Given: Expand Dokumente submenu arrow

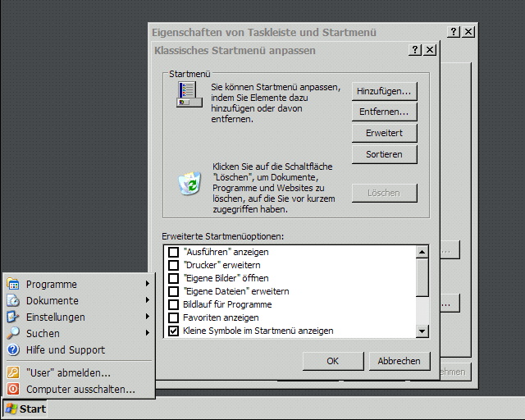Looking at the screenshot, I should point(148,300).
